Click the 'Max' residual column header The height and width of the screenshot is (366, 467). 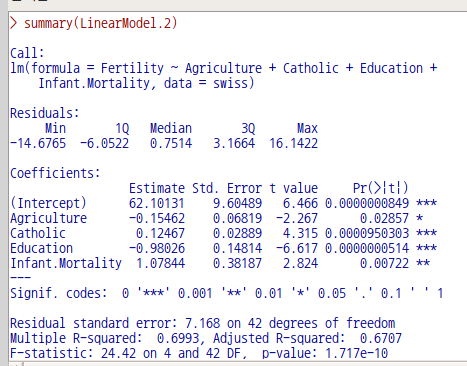point(307,128)
